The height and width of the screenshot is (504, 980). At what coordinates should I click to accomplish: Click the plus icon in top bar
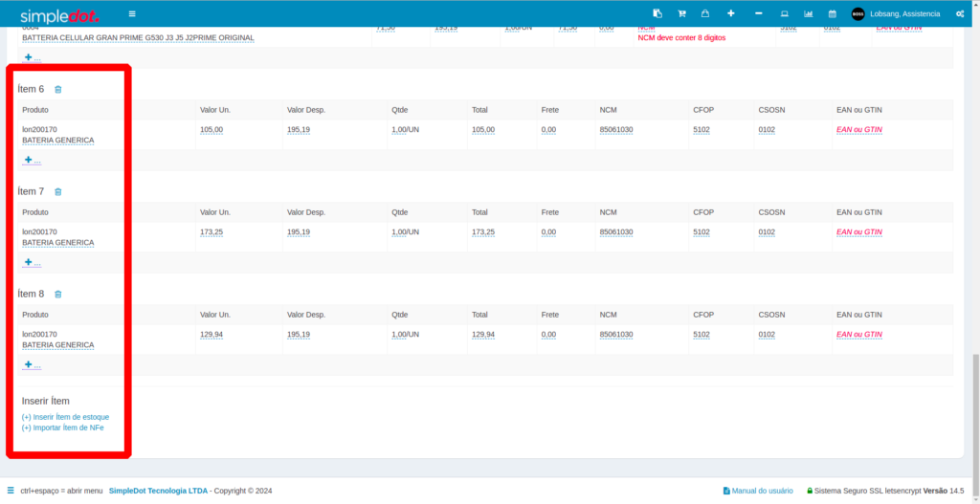point(731,13)
